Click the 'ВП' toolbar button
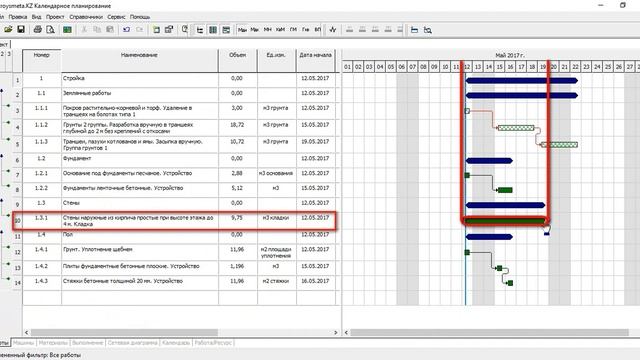This screenshot has width=640, height=360. click(318, 30)
